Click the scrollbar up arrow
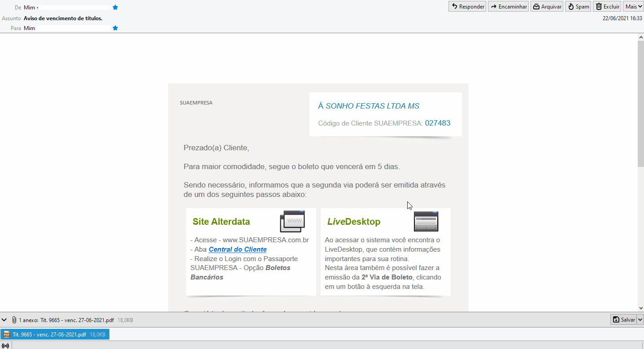 pyautogui.click(x=641, y=37)
